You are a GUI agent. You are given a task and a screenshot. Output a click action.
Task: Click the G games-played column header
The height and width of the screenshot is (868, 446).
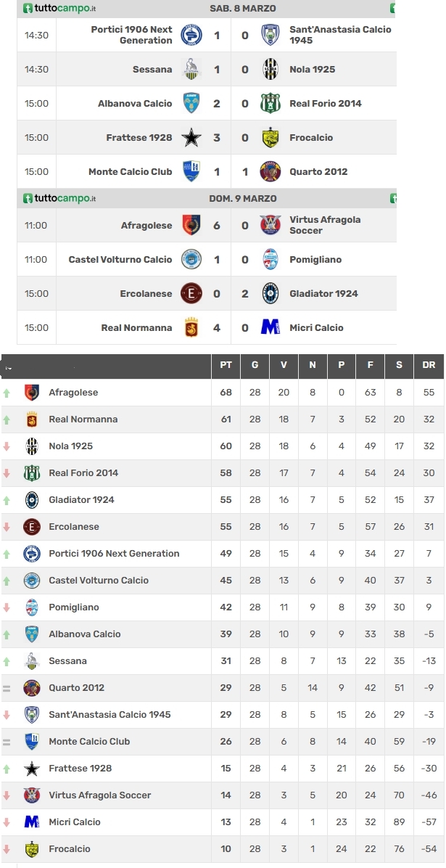click(x=255, y=365)
